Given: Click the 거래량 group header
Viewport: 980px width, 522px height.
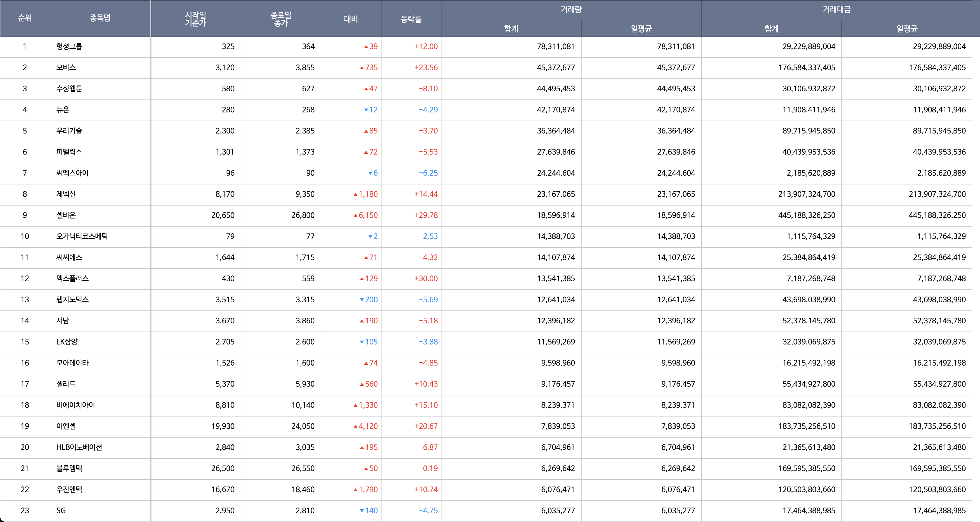Looking at the screenshot, I should click(571, 10).
